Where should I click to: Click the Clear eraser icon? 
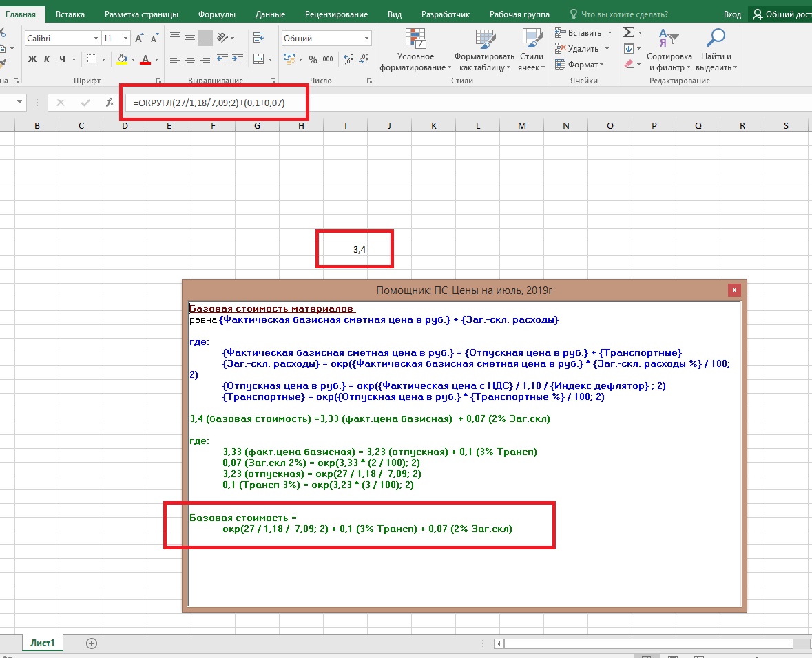(x=629, y=64)
